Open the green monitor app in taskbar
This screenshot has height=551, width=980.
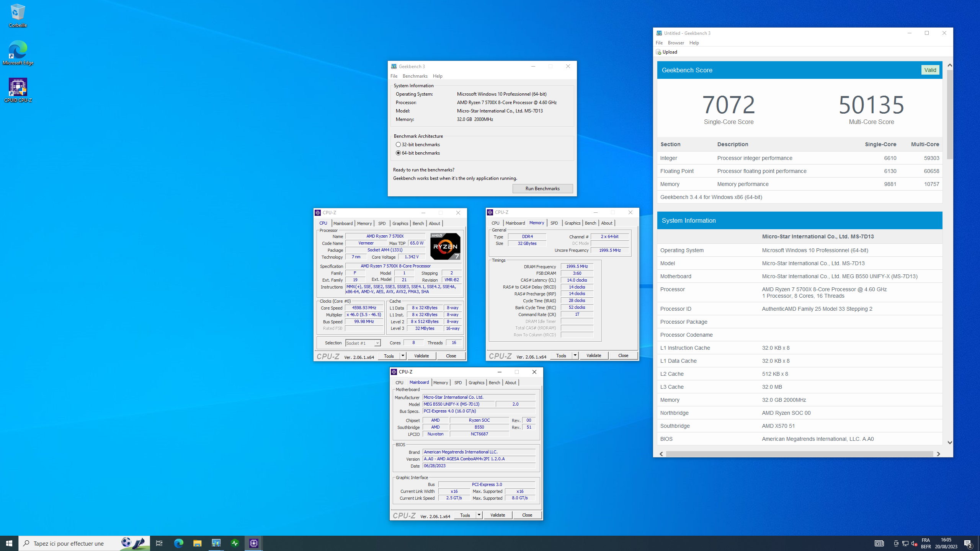pos(235,543)
